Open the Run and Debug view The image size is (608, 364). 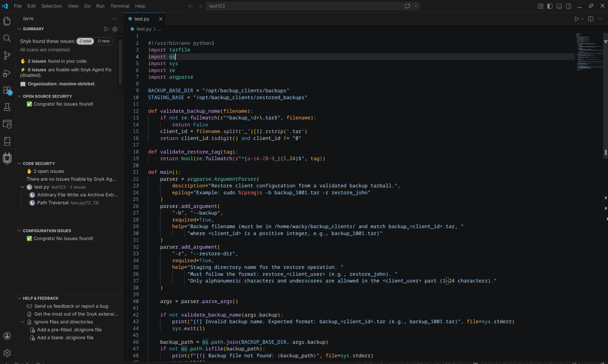point(7,73)
